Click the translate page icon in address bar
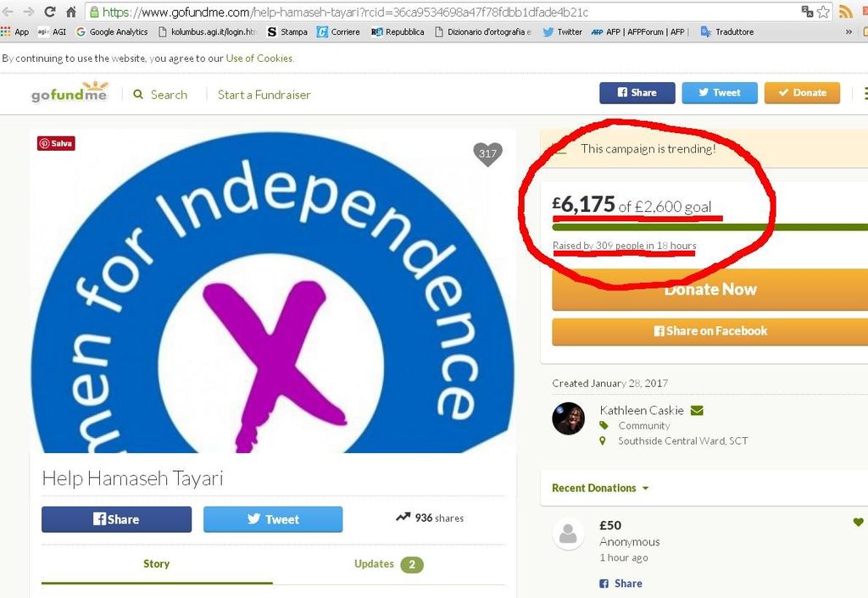Viewport: 868px width, 598px height. point(807,12)
